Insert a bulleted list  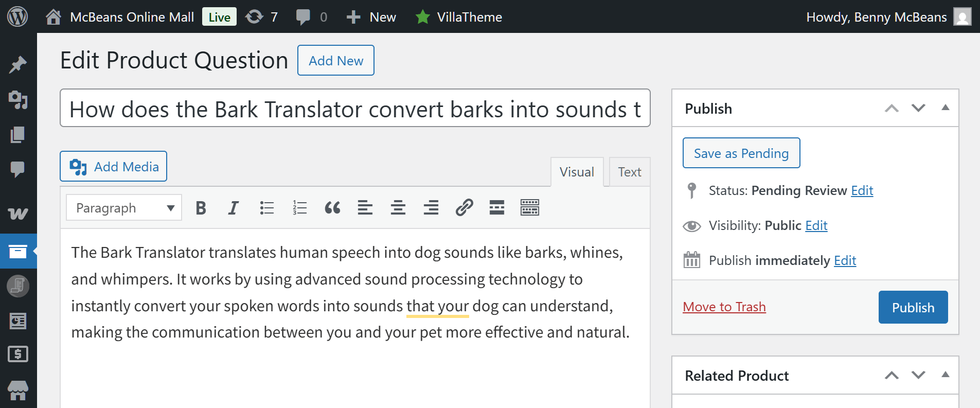266,208
